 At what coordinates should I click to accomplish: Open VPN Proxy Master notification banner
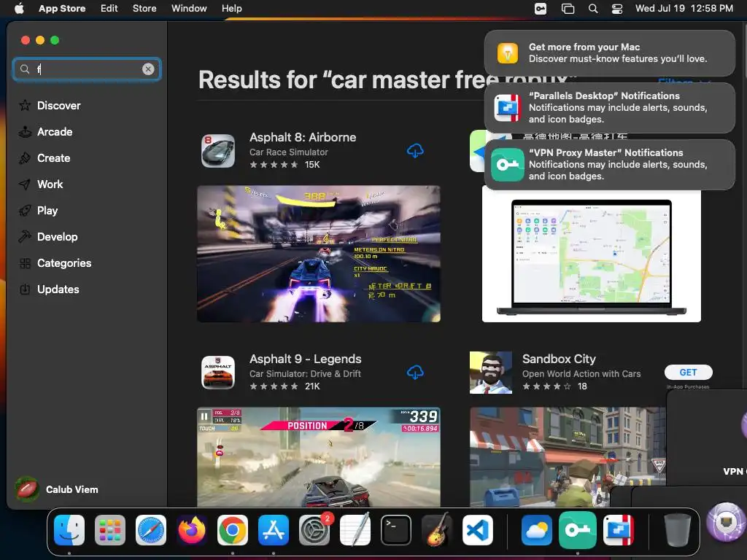pyautogui.click(x=609, y=164)
